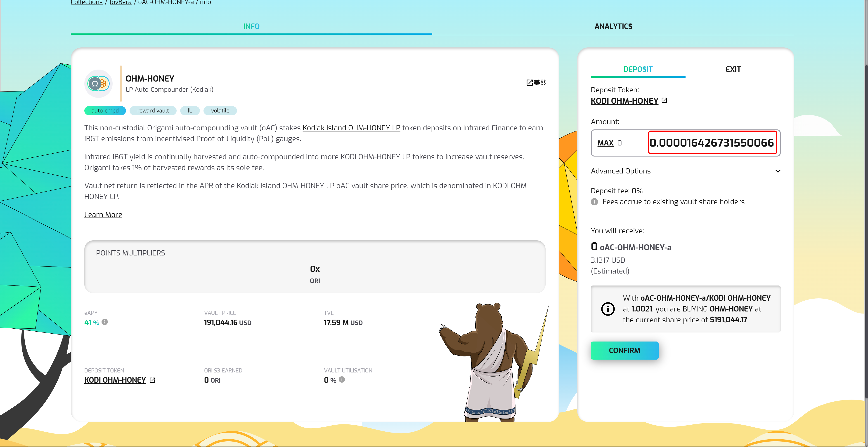The image size is (868, 447).
Task: Go to lovBera breadcrumb link
Action: pyautogui.click(x=120, y=2)
